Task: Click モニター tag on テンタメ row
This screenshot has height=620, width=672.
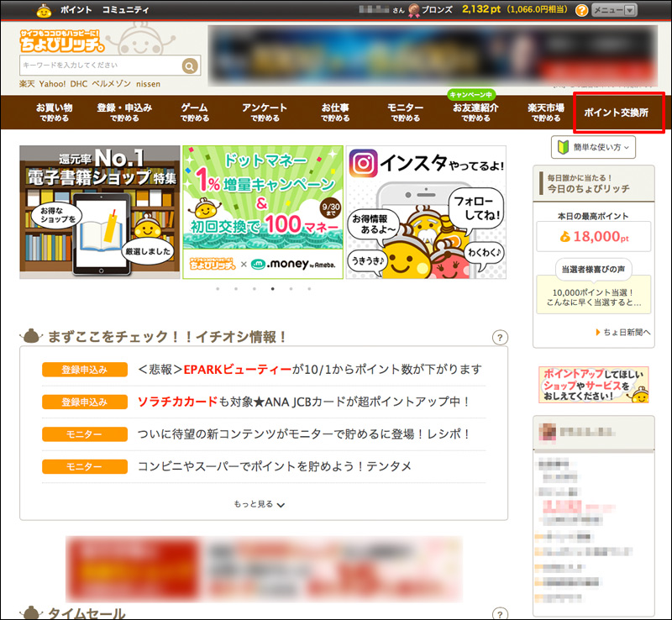Action: [x=85, y=466]
